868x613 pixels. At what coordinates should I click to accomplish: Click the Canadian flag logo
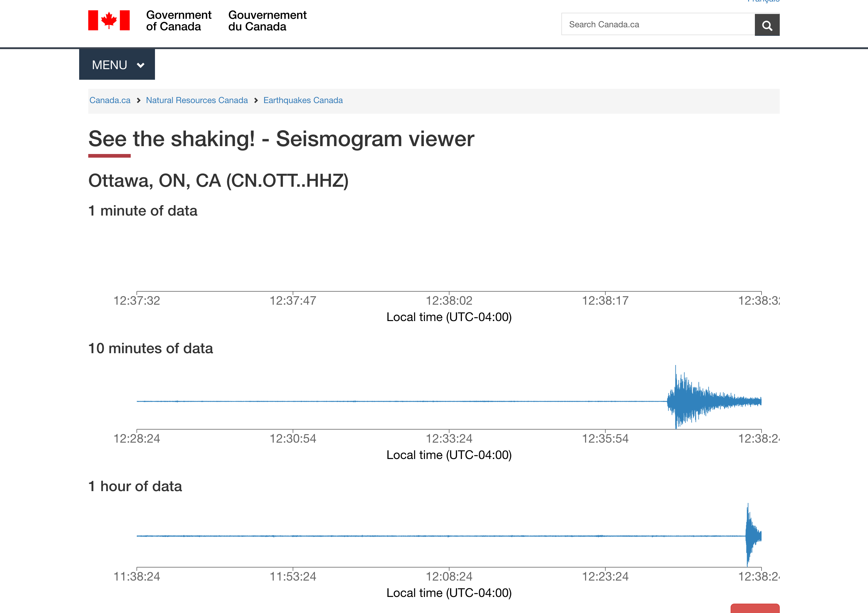point(109,20)
